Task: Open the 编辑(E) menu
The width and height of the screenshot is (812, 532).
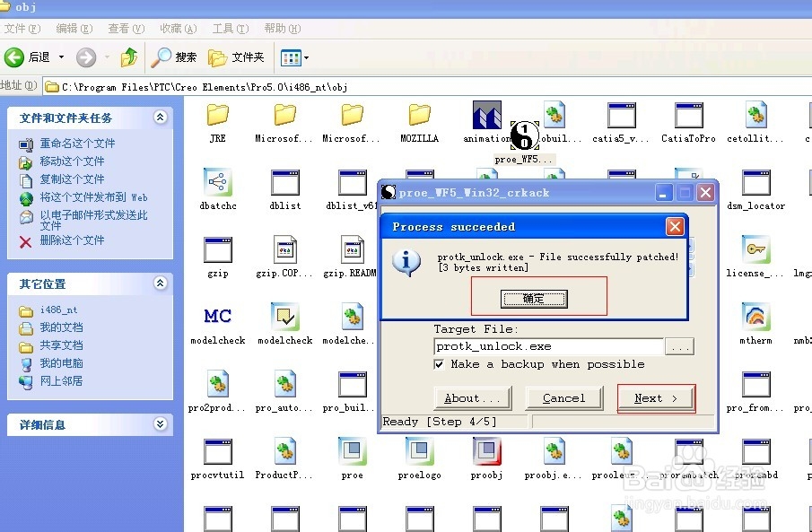Action: (x=74, y=29)
